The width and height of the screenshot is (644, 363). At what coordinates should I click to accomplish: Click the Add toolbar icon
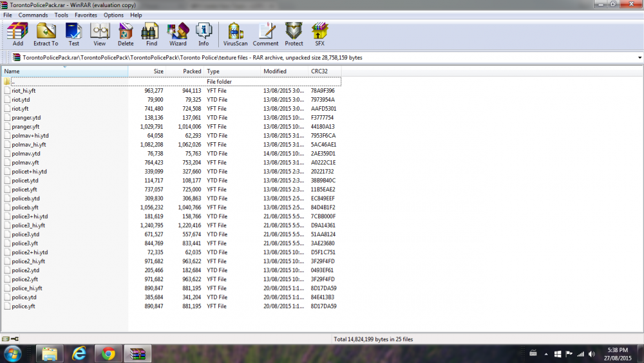tap(17, 34)
